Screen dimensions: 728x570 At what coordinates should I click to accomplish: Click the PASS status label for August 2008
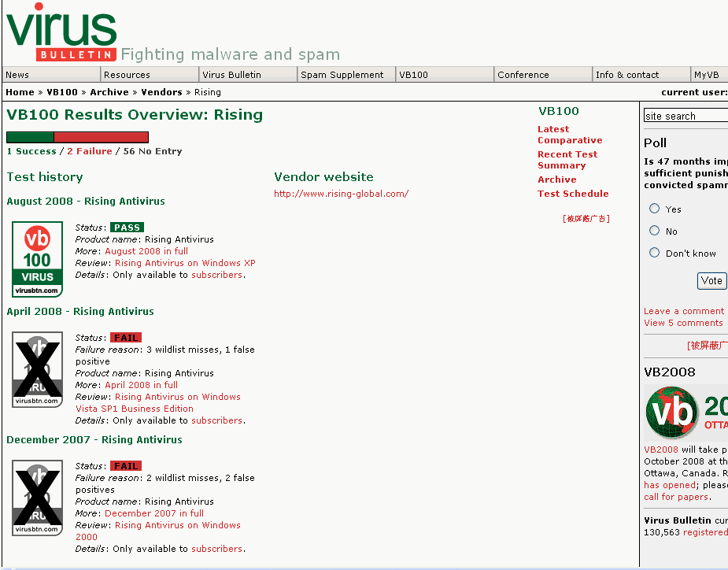(x=127, y=228)
